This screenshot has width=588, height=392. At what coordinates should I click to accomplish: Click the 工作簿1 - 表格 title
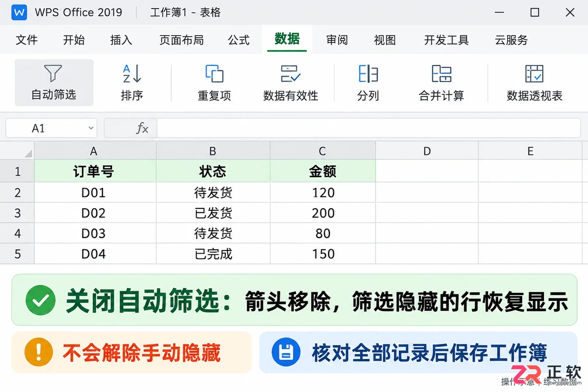pyautogui.click(x=185, y=12)
